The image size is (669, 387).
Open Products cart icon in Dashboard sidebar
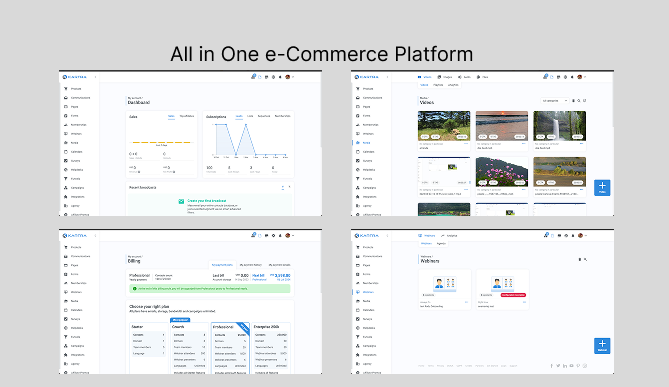coord(66,89)
